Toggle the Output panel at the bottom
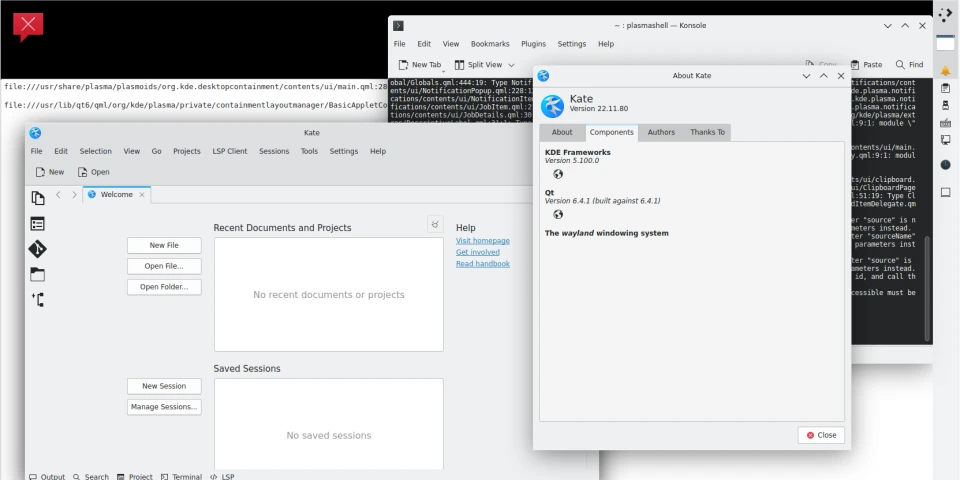The width and height of the screenshot is (960, 480). 47,477
